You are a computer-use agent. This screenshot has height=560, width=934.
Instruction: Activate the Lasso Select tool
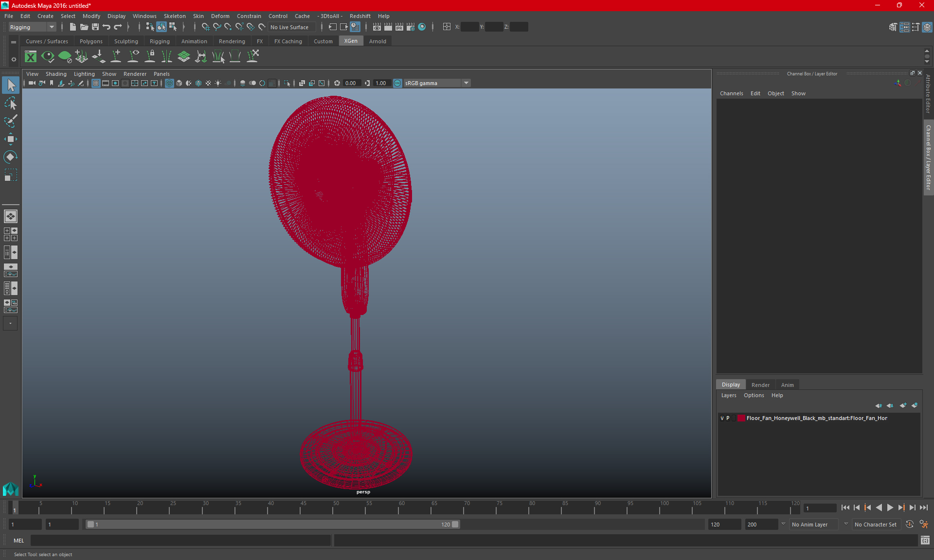[x=11, y=103]
